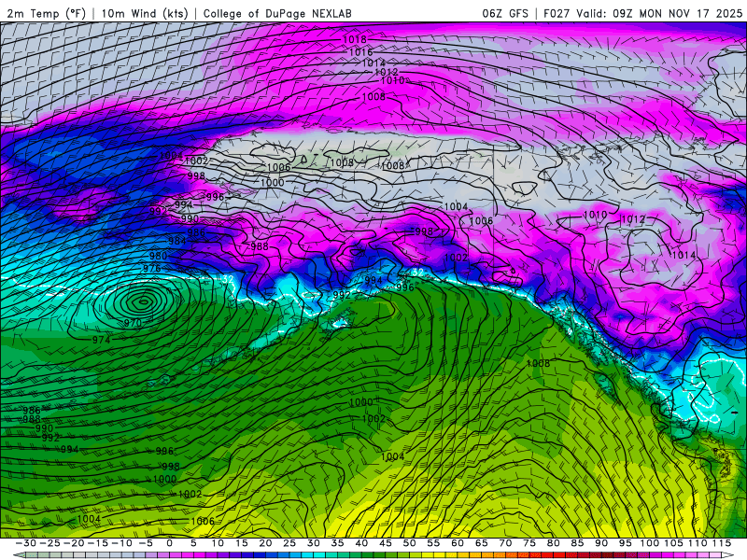Click the 70 value on the temperature scale

tap(505, 543)
